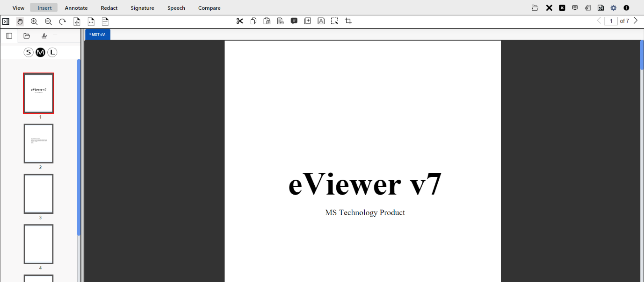Screen dimensions: 644x282
Task: Select the dashed marquee selection tool
Action: 335,21
